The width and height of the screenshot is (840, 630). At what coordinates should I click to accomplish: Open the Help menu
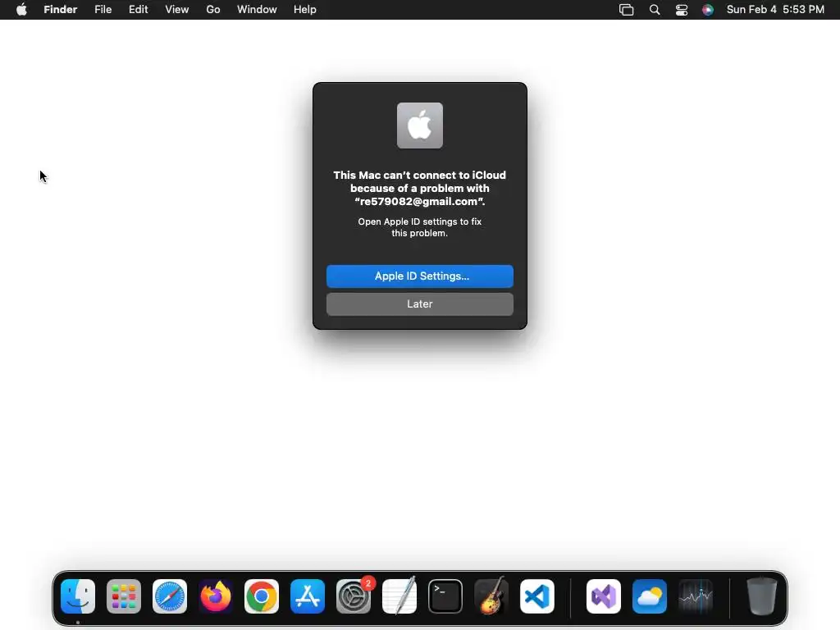coord(305,10)
